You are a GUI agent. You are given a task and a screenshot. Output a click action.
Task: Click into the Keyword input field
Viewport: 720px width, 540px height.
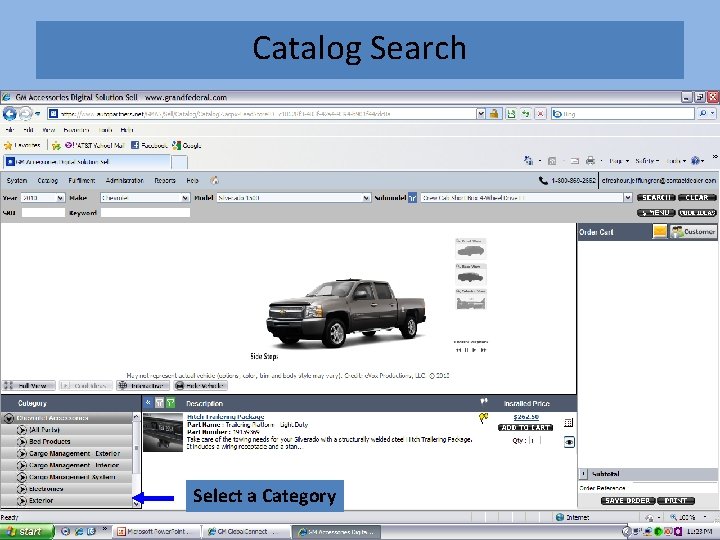tap(145, 213)
